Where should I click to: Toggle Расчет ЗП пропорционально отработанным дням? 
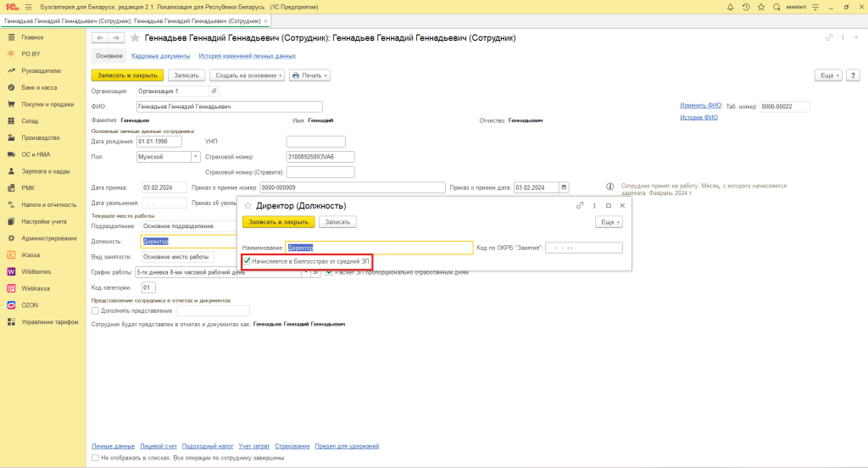coord(329,272)
